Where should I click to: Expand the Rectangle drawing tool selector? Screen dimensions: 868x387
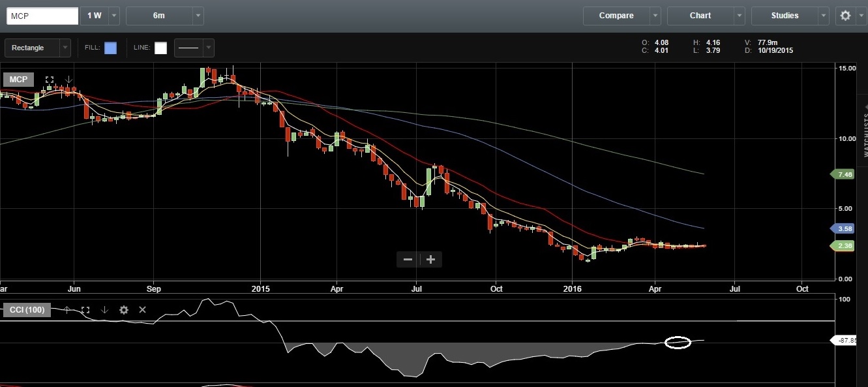coord(64,48)
